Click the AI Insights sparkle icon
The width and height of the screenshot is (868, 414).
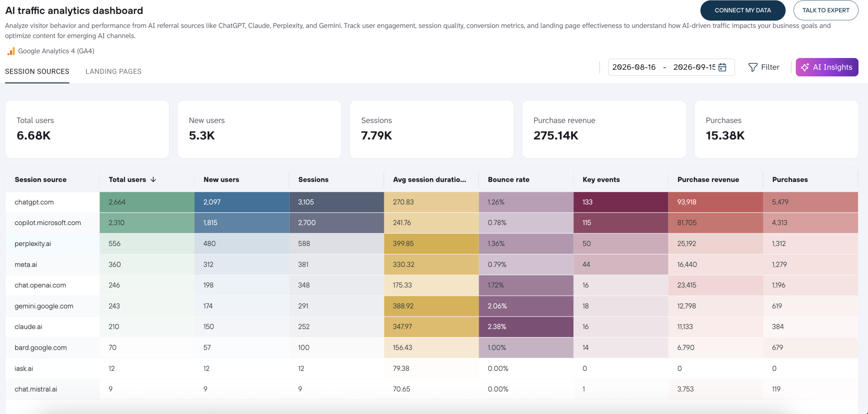(x=805, y=67)
